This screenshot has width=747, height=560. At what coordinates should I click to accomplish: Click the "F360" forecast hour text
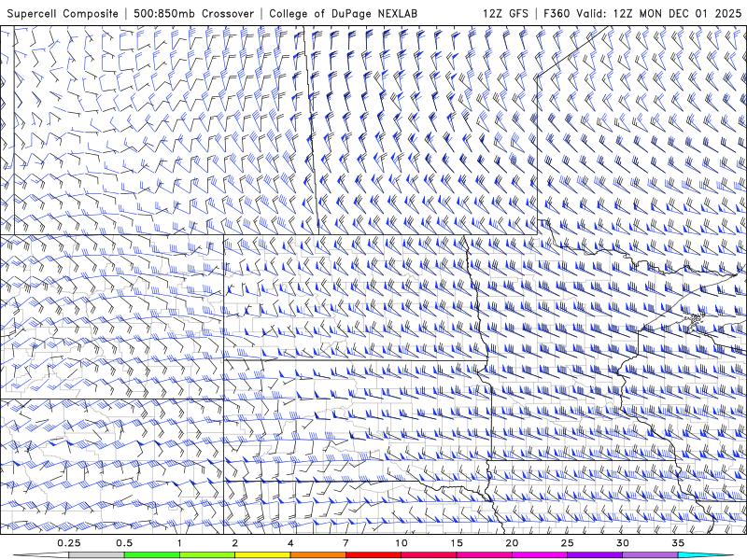tap(557, 14)
